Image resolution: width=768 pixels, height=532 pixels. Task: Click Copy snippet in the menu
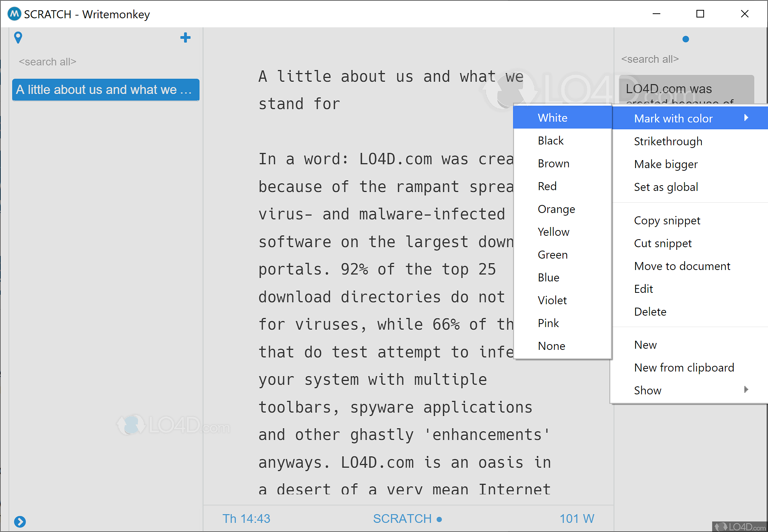coord(667,221)
